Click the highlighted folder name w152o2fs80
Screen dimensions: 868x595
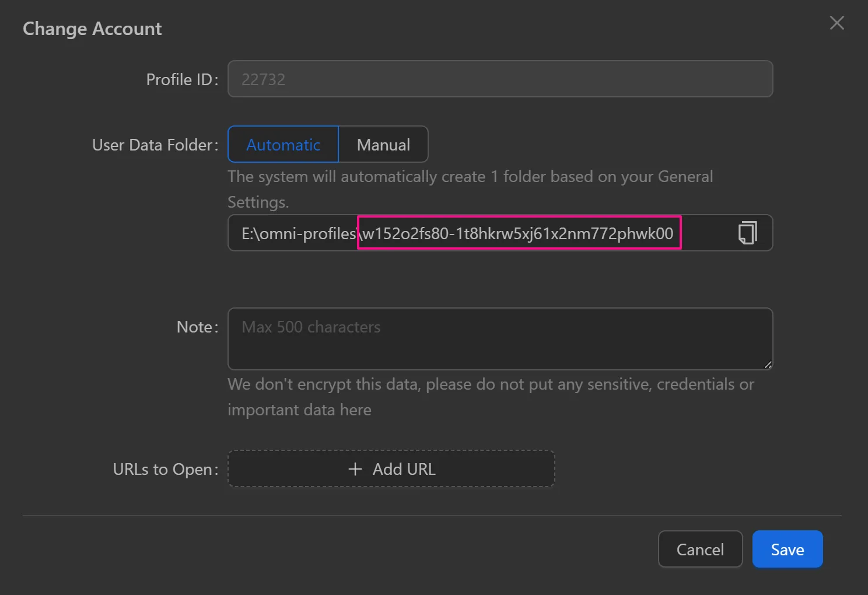(518, 233)
